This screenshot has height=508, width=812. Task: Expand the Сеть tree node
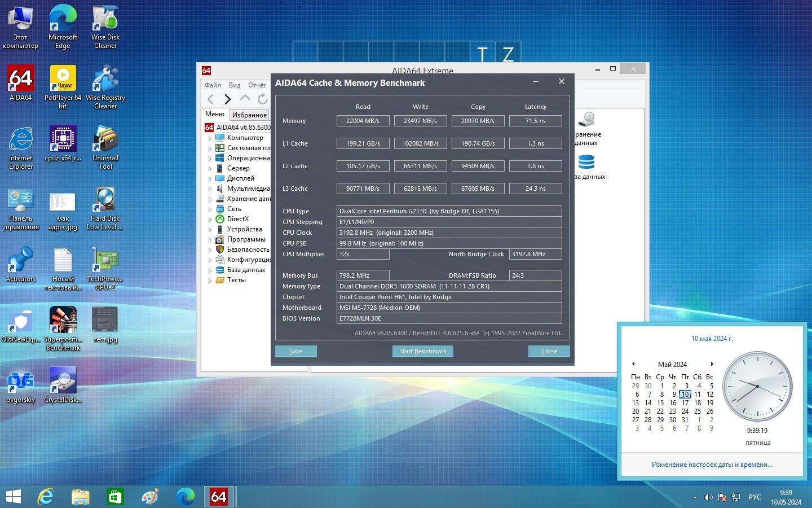point(210,209)
